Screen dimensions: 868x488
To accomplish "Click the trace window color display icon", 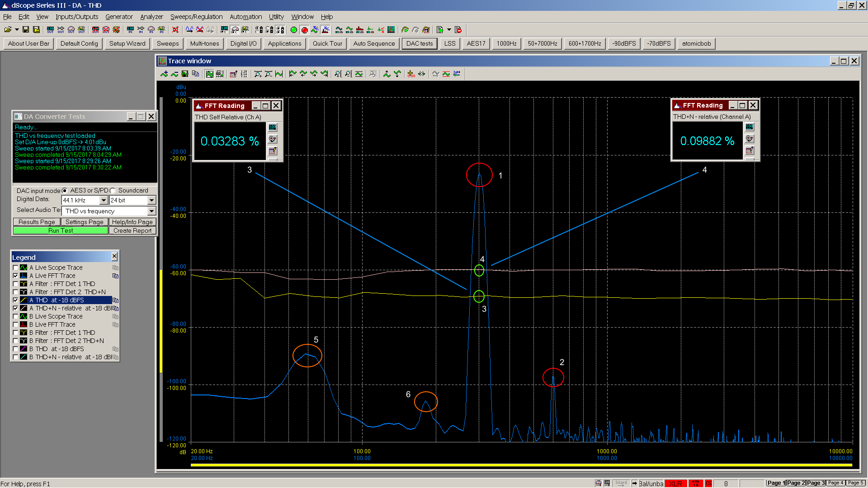I will (392, 30).
